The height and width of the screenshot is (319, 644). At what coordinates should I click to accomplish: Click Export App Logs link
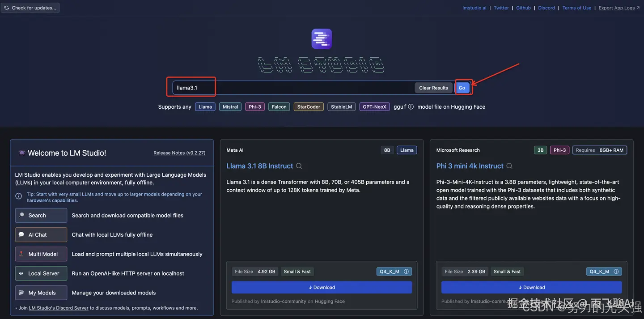coord(619,8)
